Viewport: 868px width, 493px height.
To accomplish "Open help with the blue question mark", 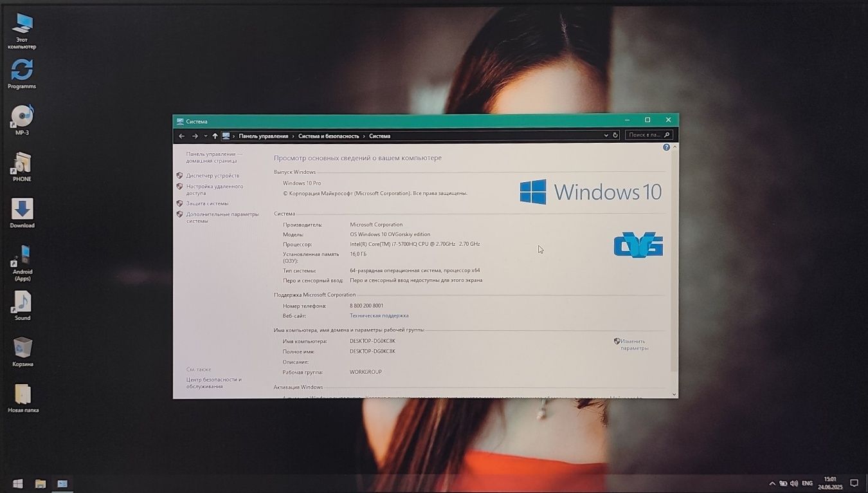I will (x=666, y=147).
